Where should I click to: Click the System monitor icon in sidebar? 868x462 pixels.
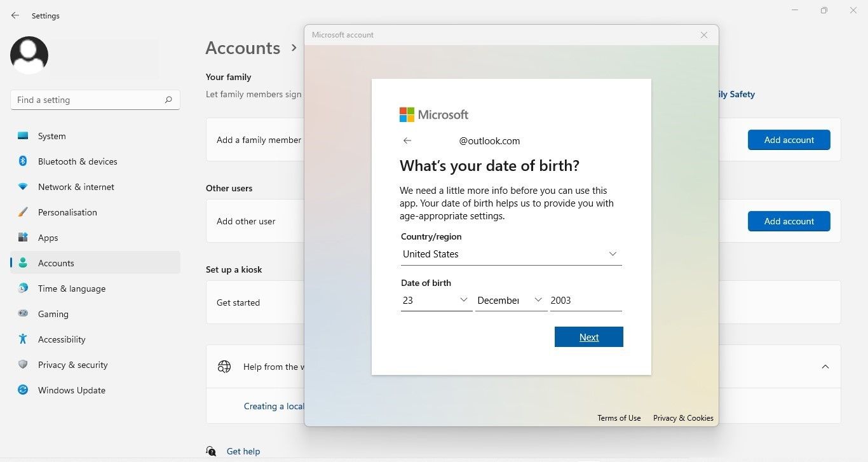[x=23, y=136]
